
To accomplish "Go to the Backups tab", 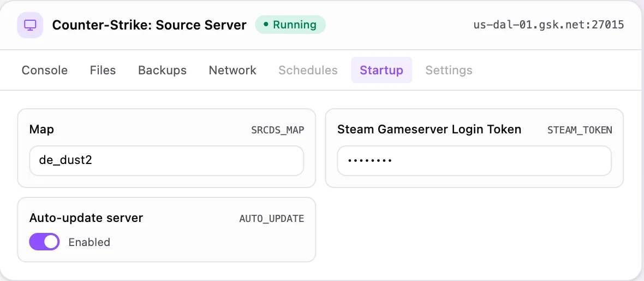I will pos(162,70).
